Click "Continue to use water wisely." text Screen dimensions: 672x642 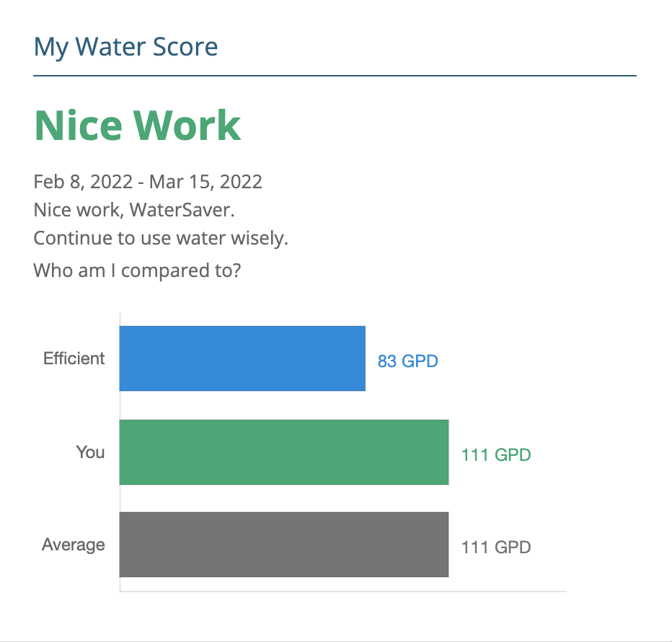pyautogui.click(x=161, y=239)
